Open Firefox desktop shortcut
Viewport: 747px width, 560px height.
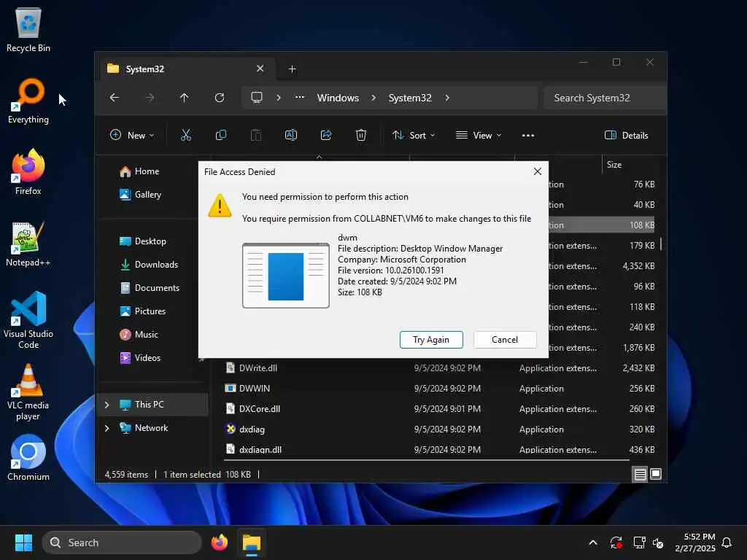(x=28, y=172)
